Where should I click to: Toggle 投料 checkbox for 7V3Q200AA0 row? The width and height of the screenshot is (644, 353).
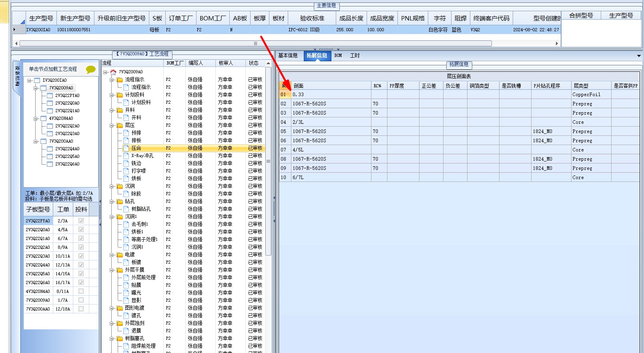[x=81, y=309]
